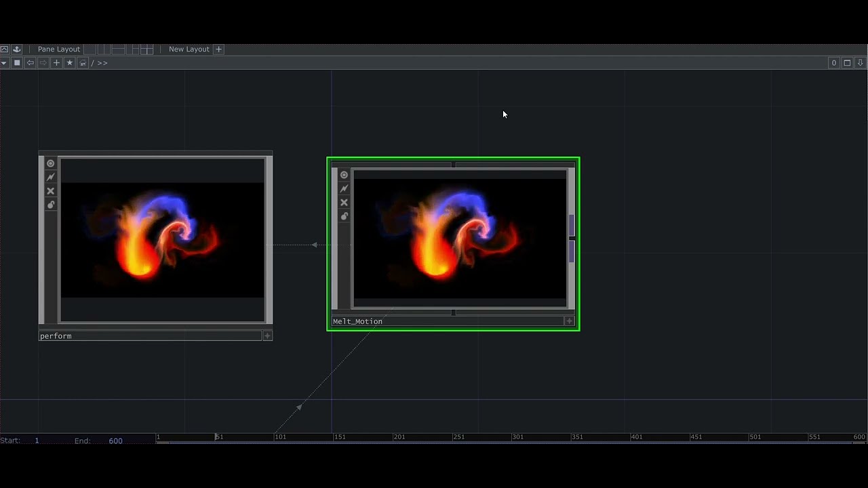868x488 pixels.
Task: Open the pane type dropdown arrow
Action: (x=4, y=63)
